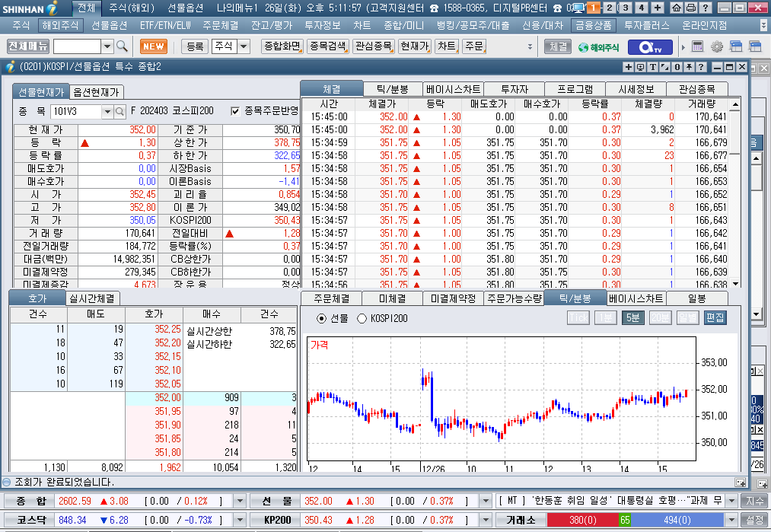771x532 pixels.
Task: Switch to the 투자자 tab
Action: coord(515,89)
